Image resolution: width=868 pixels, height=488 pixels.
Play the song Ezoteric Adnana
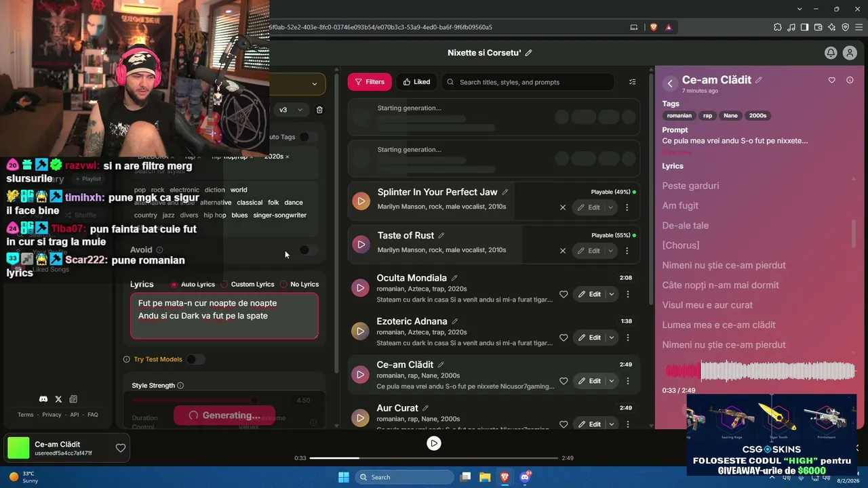(x=361, y=331)
